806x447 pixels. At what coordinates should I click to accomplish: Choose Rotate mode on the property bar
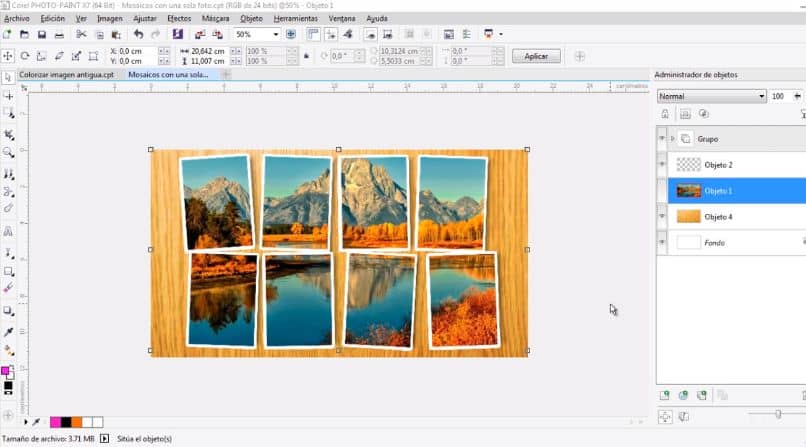pos(25,56)
